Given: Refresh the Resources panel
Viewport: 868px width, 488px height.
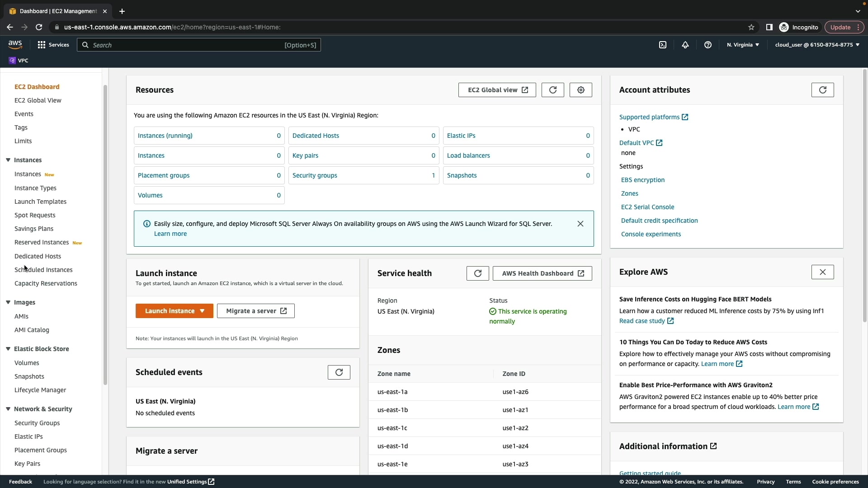Looking at the screenshot, I should coord(552,90).
